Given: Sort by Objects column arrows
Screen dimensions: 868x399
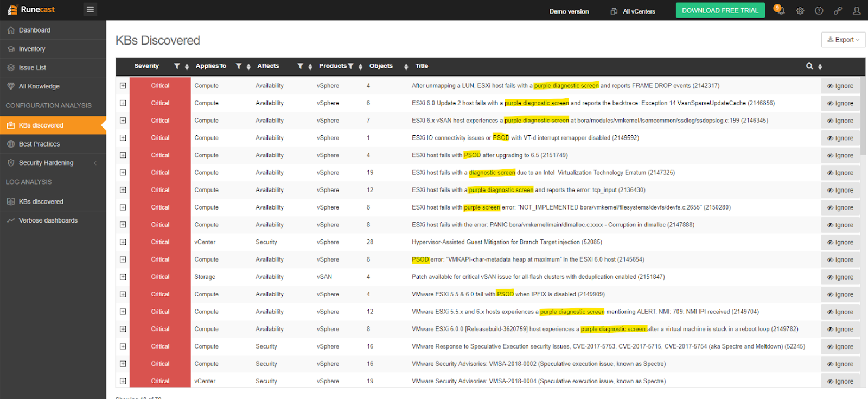Looking at the screenshot, I should [x=406, y=67].
